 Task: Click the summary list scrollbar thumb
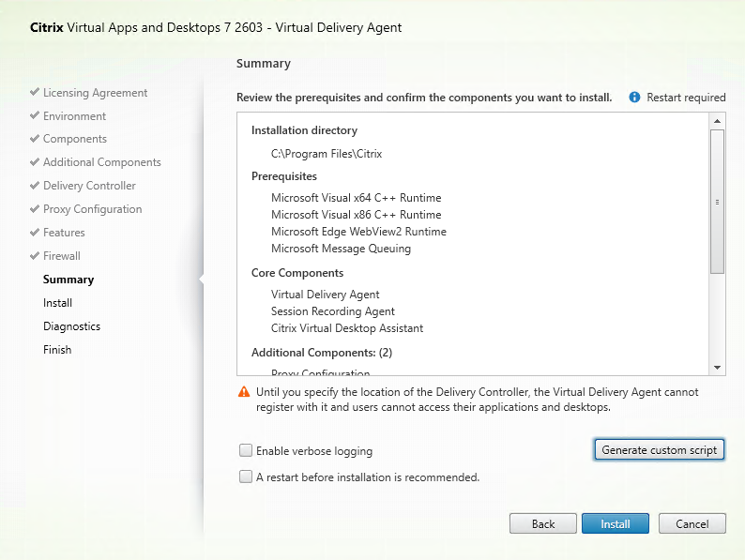tap(717, 202)
